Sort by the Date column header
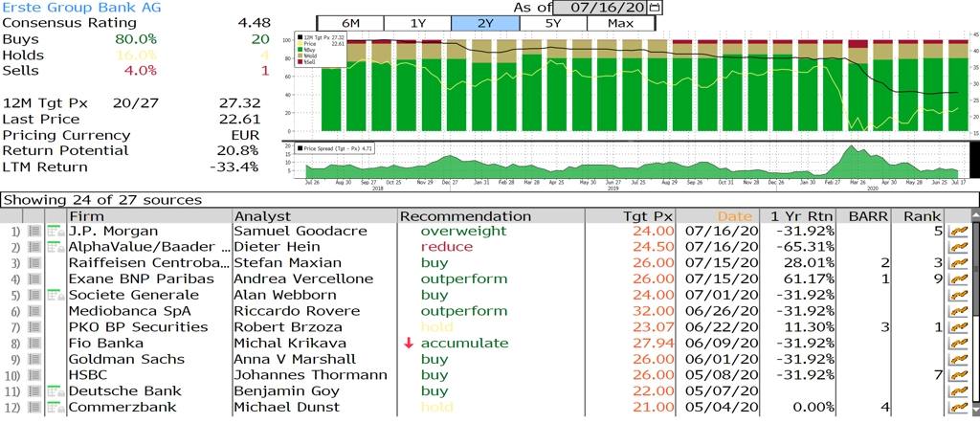 tap(718, 216)
